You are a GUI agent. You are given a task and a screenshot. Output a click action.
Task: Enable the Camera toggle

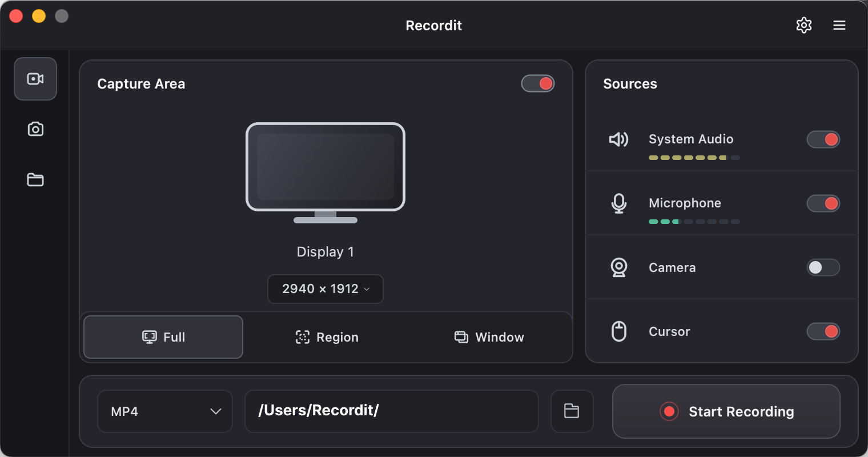pyautogui.click(x=823, y=267)
